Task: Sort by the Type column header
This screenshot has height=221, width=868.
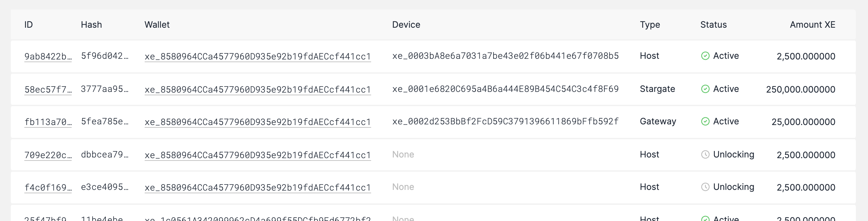Action: click(x=650, y=25)
